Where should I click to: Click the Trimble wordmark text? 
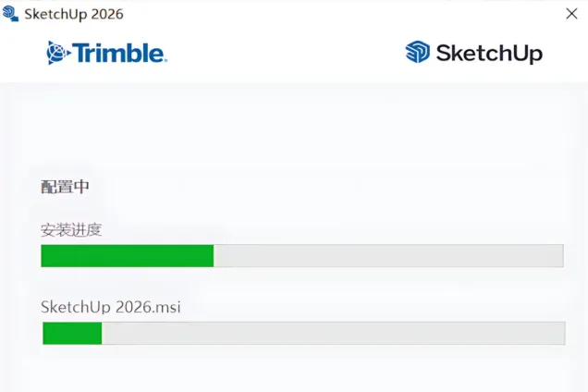[119, 53]
